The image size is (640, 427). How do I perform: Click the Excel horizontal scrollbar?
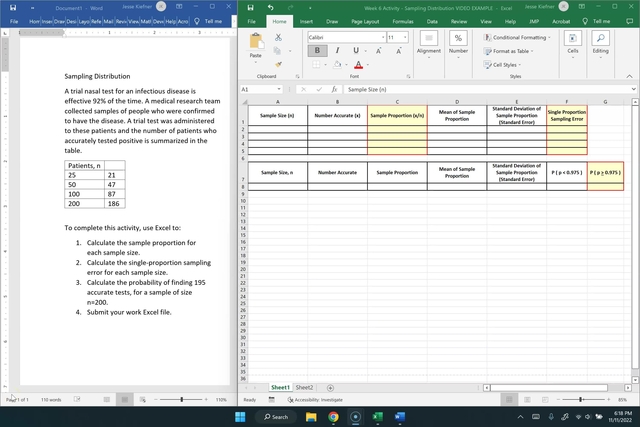coord(549,387)
